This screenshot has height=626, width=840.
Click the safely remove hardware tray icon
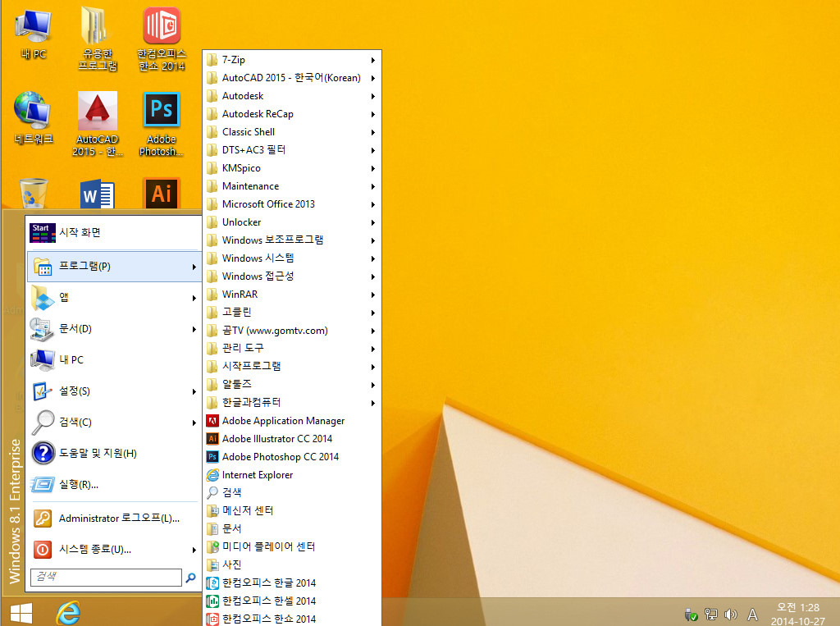tap(691, 615)
